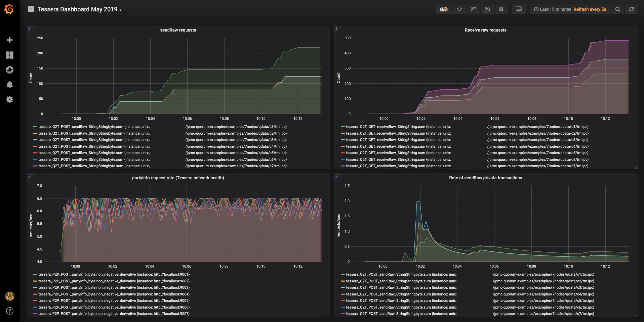
Task: Show info for Receive raw requests panel
Action: click(336, 28)
